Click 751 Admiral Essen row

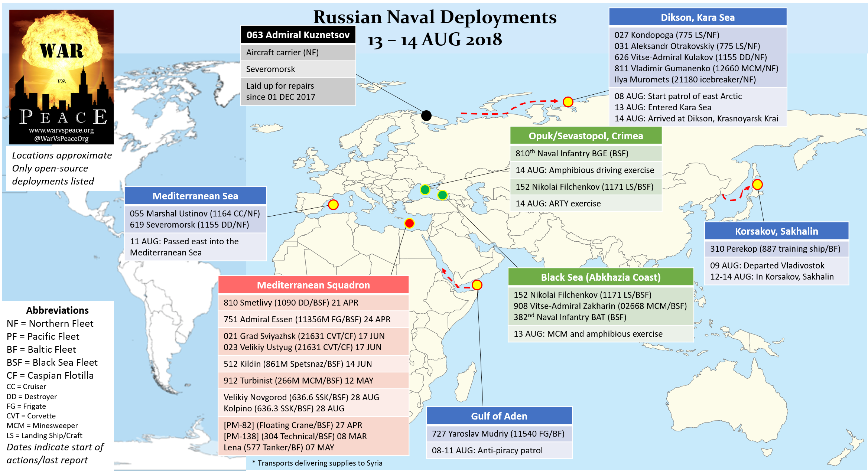pyautogui.click(x=313, y=319)
